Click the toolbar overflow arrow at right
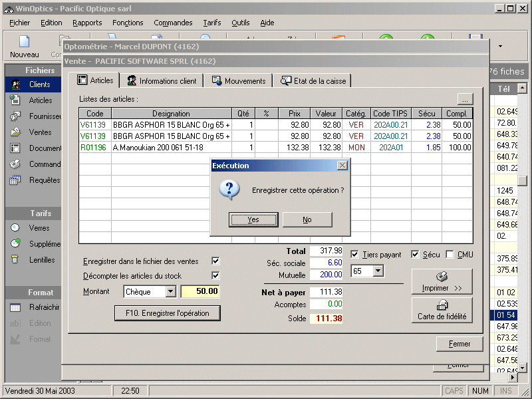 tap(500, 46)
